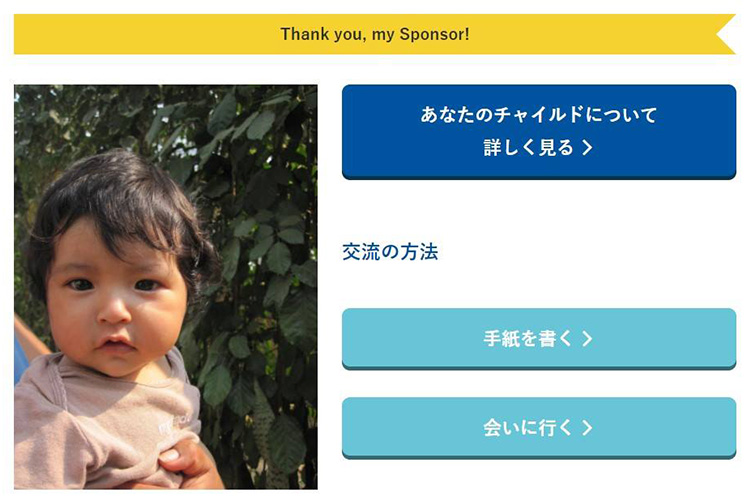Click the あなたのチャイルドについて text line
Image resolution: width=750 pixels, height=500 pixels.
pyautogui.click(x=539, y=115)
